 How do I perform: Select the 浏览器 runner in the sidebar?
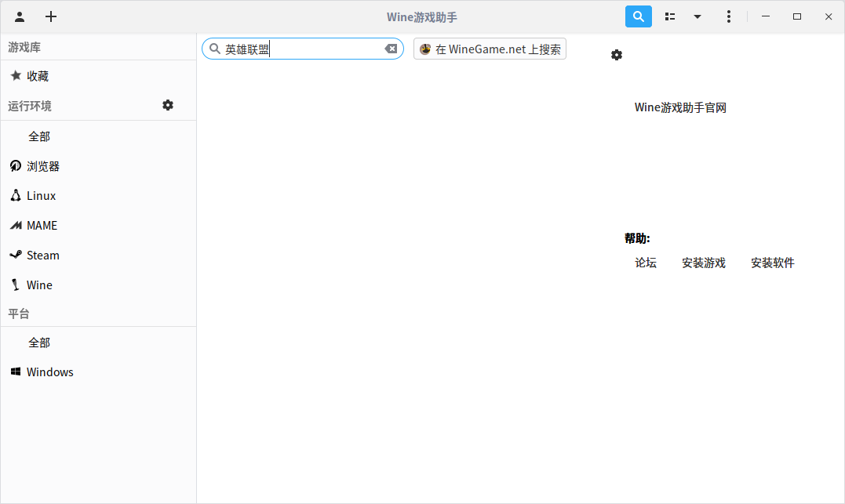click(98, 166)
